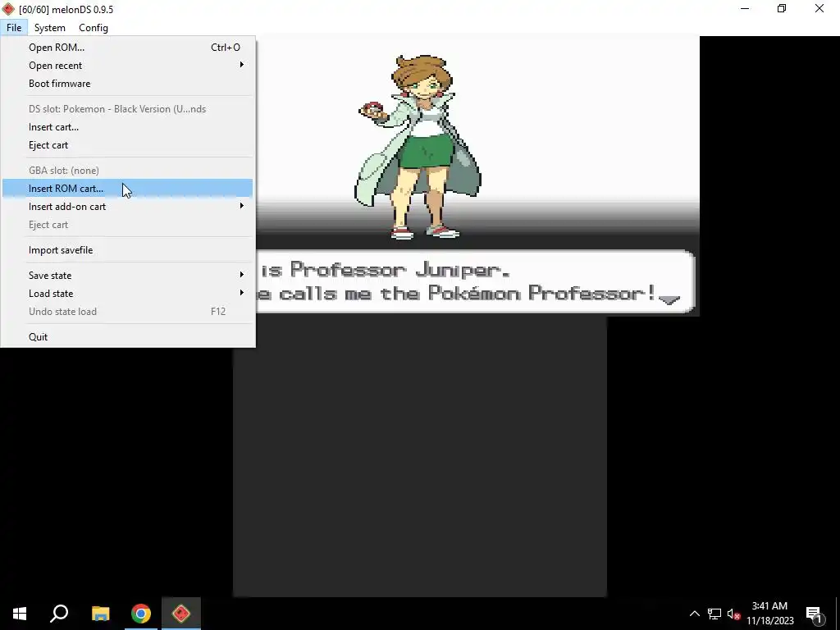Select Insert ROM cart... entry
840x630 pixels.
tap(127, 189)
